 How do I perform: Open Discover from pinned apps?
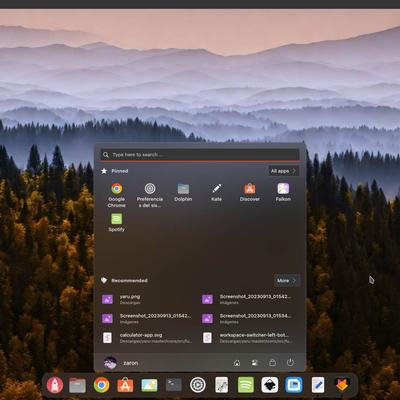click(250, 192)
